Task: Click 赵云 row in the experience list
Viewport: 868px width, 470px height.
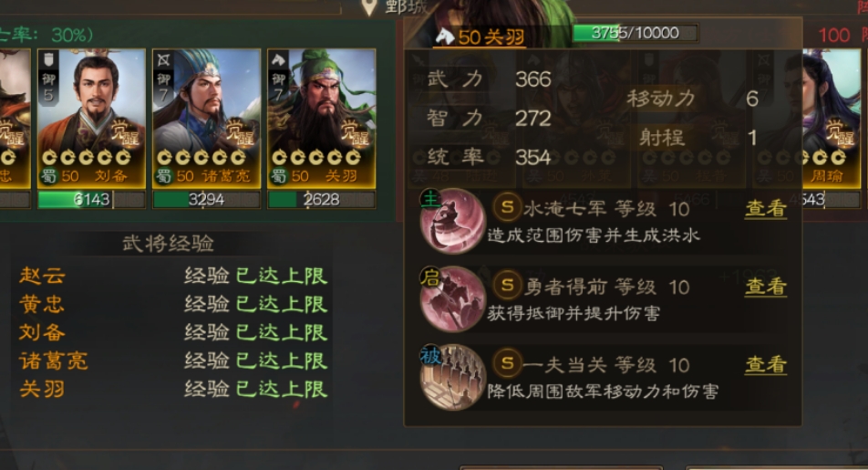Action: click(172, 276)
